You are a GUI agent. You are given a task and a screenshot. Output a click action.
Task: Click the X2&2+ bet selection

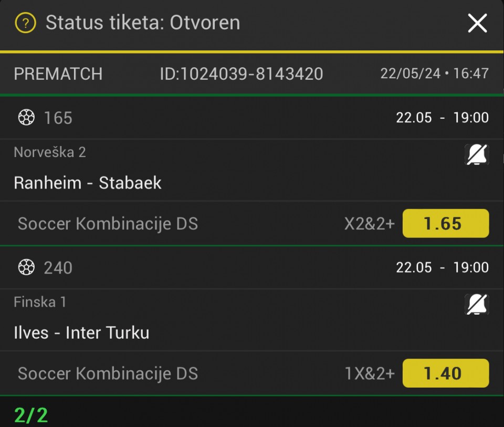click(x=369, y=224)
